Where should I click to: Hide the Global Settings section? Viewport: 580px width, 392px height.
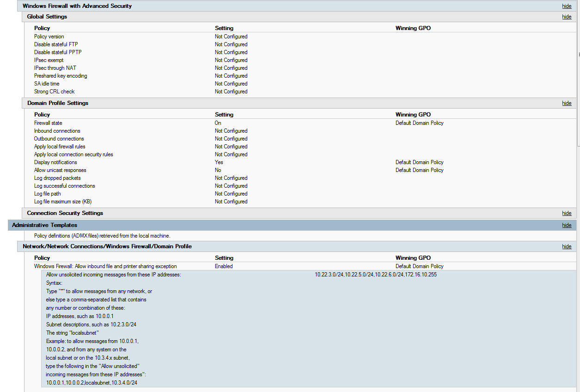click(567, 16)
